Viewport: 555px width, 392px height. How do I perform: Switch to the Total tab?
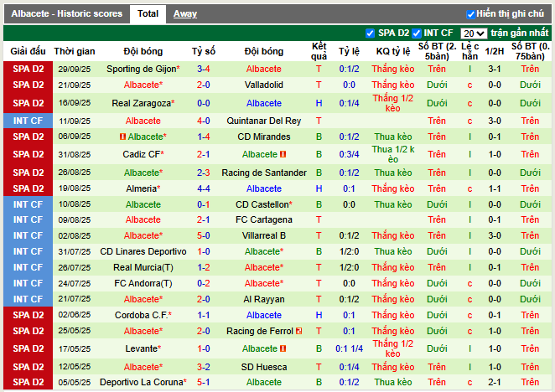tap(148, 13)
